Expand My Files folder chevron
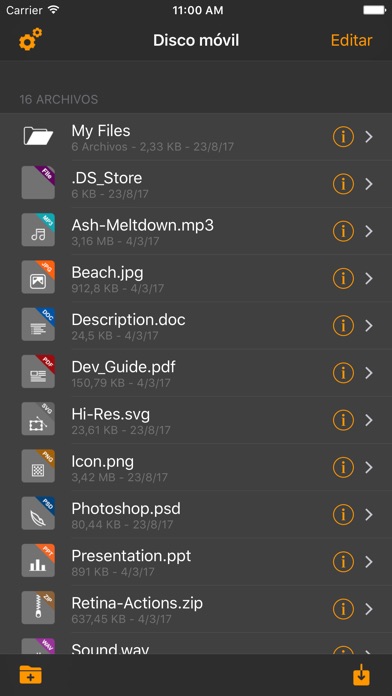The width and height of the screenshot is (392, 696). [x=369, y=137]
